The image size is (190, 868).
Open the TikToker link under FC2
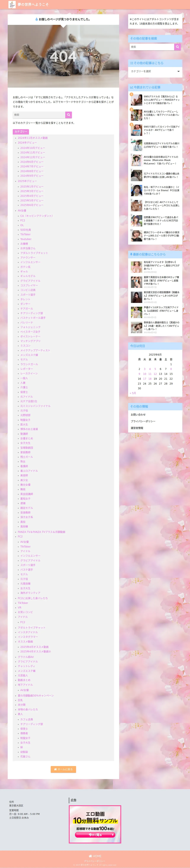pos(25,547)
